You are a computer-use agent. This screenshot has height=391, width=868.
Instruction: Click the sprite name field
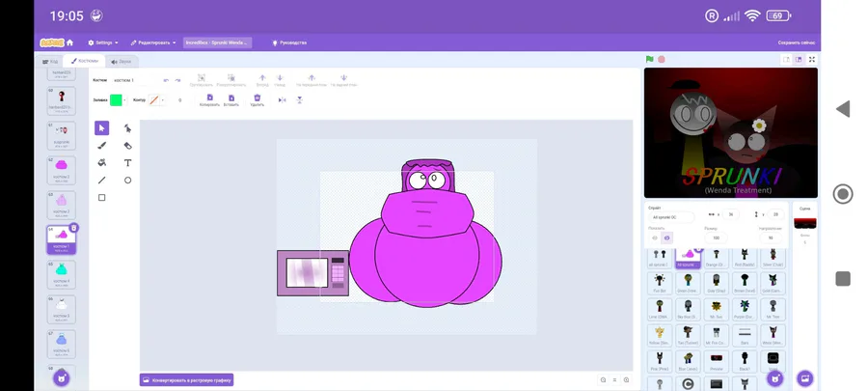point(672,217)
